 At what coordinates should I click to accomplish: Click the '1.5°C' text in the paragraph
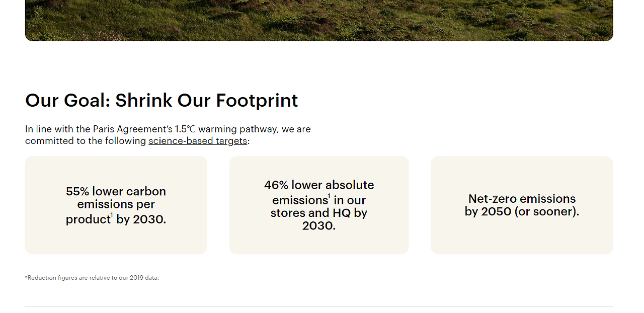pos(185,129)
